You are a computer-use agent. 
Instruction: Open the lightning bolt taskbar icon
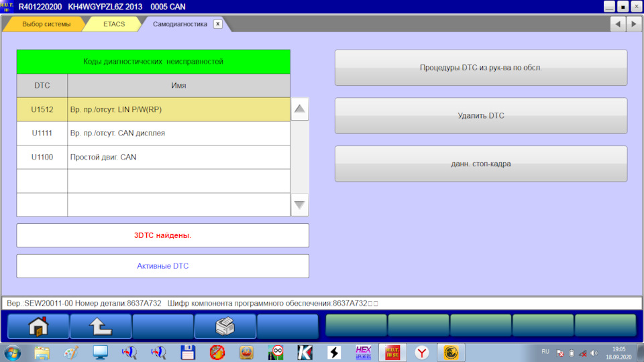pyautogui.click(x=334, y=353)
